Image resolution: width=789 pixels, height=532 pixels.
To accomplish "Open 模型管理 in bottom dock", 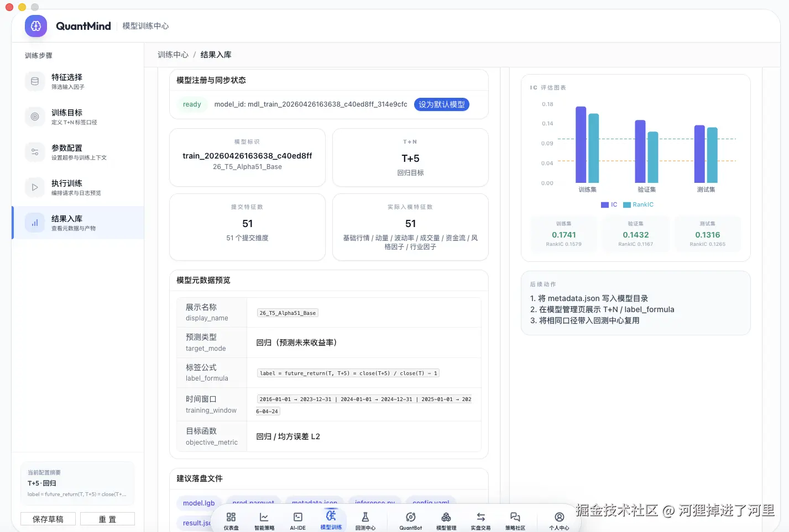I will tap(446, 520).
